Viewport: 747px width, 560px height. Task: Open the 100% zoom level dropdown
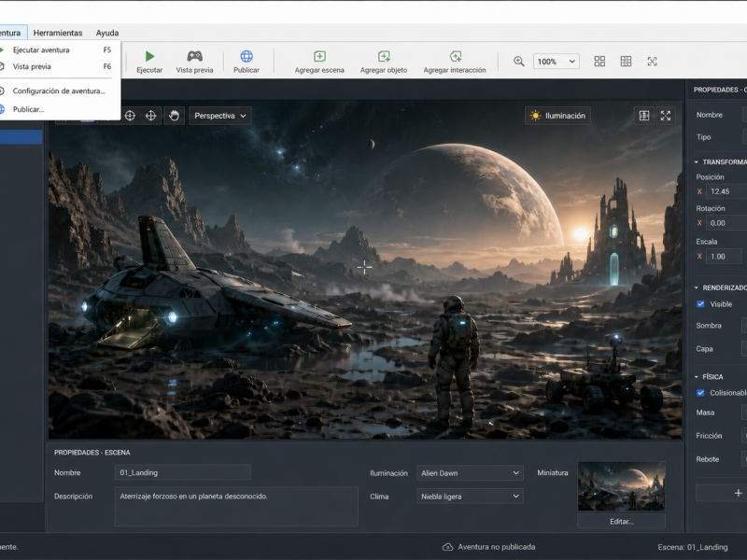click(556, 62)
